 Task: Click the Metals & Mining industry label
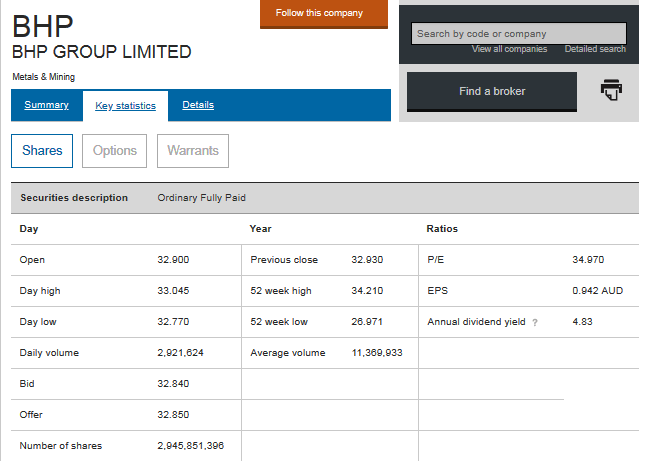pyautogui.click(x=43, y=77)
